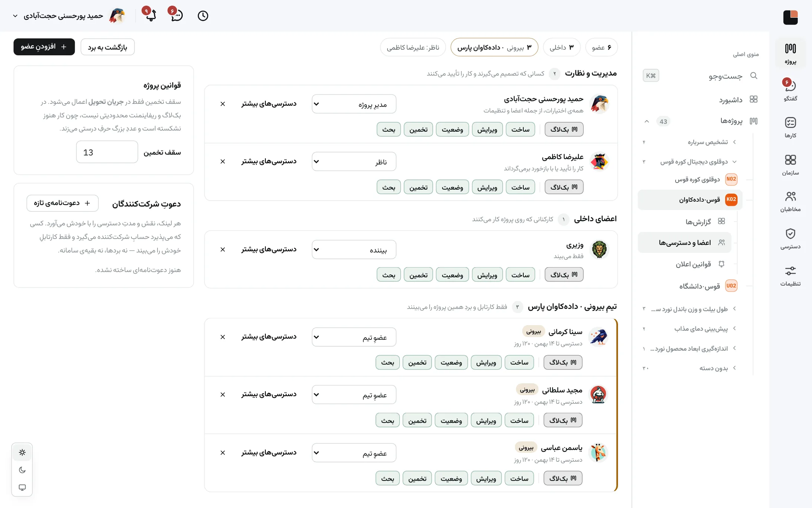Screen dimensions: 812x508
Task: Select the ۳ داخلی filter chip
Action: pos(562,47)
